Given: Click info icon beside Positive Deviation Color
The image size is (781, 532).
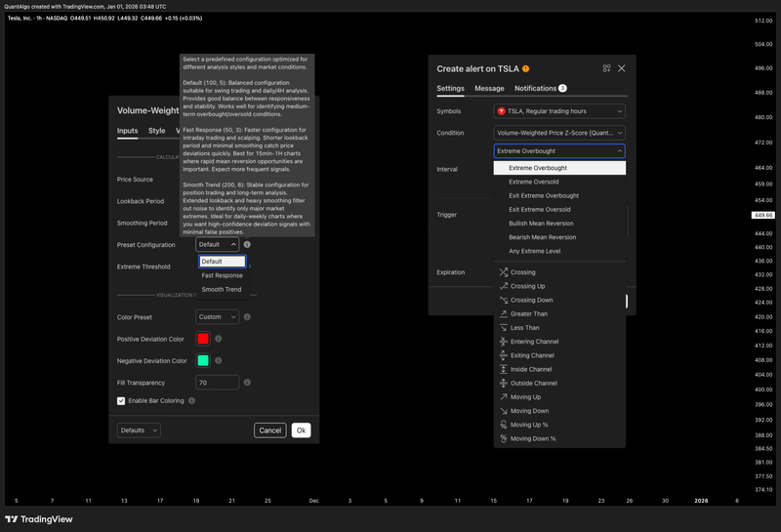Looking at the screenshot, I should [218, 339].
